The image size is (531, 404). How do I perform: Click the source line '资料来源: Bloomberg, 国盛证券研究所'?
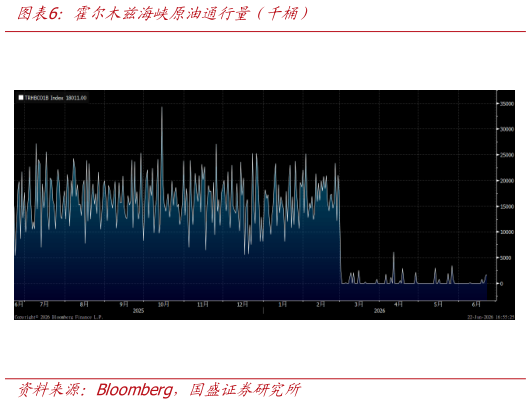point(159,390)
